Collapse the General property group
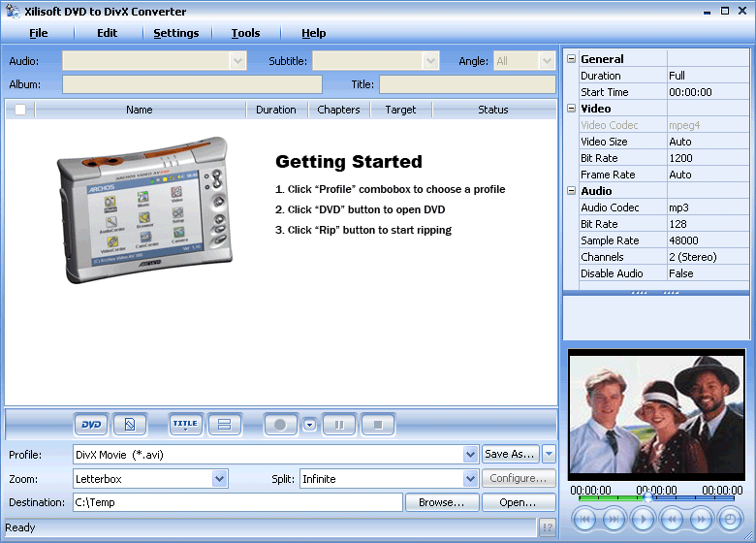756x543 pixels. pos(571,59)
